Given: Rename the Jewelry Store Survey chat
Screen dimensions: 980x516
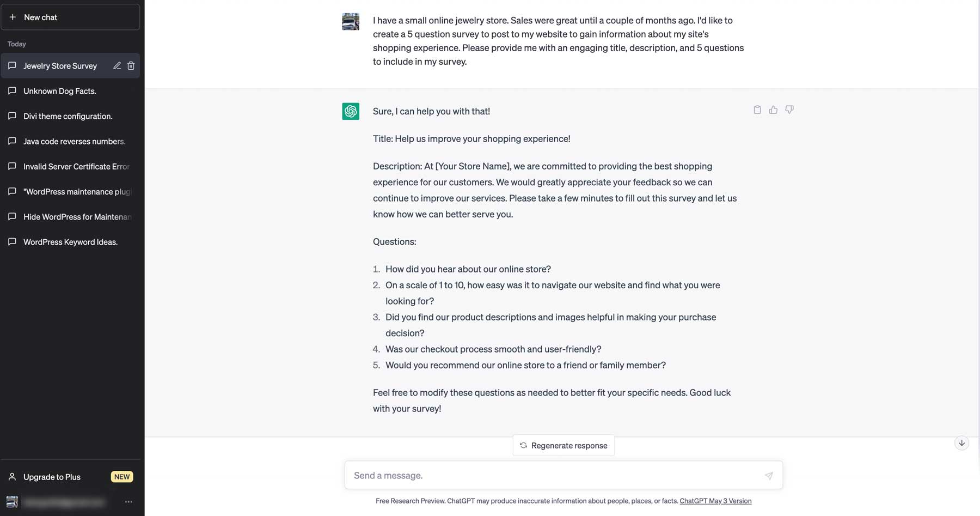Looking at the screenshot, I should point(117,65).
